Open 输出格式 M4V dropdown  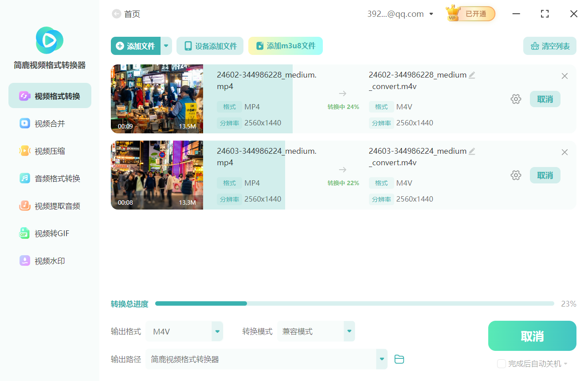point(217,331)
